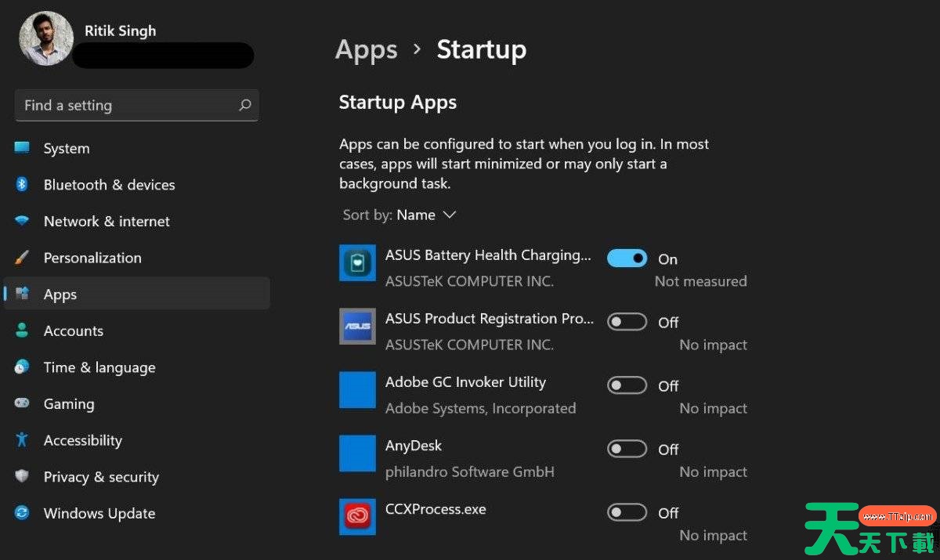Viewport: 940px width, 560px height.
Task: Click the ASUS Battery Health Charging icon
Action: point(357,262)
